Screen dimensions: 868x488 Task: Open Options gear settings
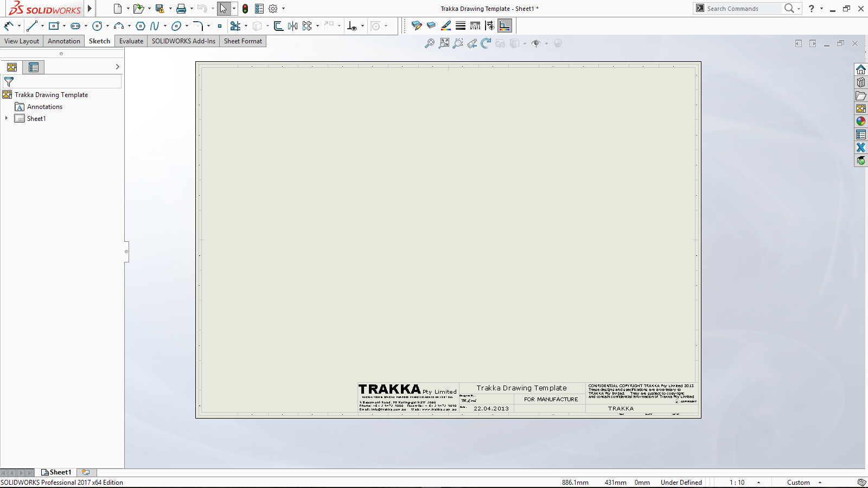273,9
